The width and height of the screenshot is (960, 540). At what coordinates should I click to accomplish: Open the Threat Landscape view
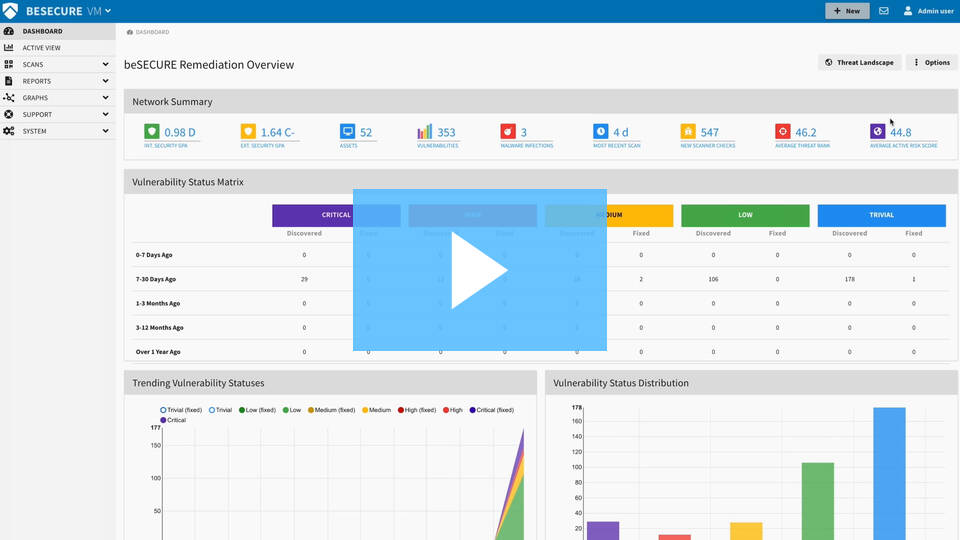point(860,62)
